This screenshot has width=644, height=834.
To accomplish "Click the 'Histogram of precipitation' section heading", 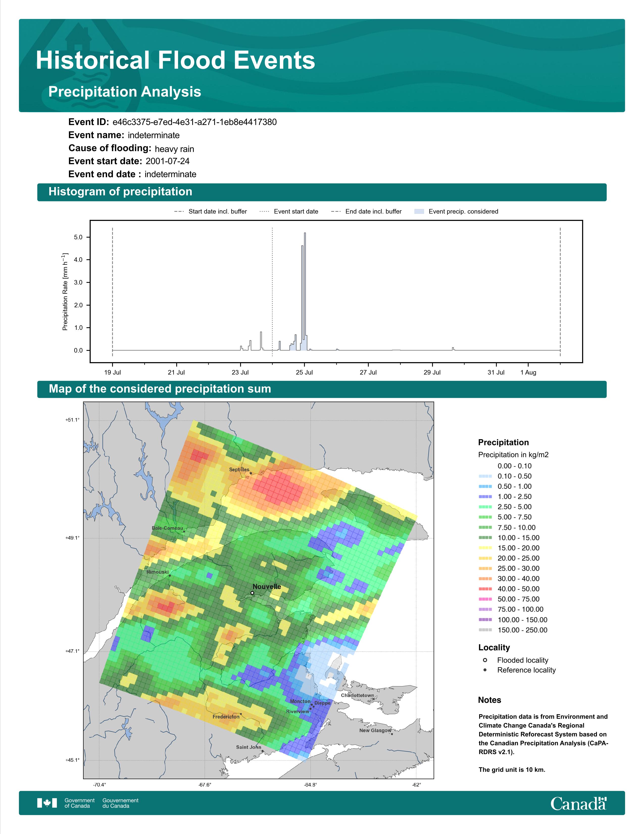I will click(x=120, y=192).
